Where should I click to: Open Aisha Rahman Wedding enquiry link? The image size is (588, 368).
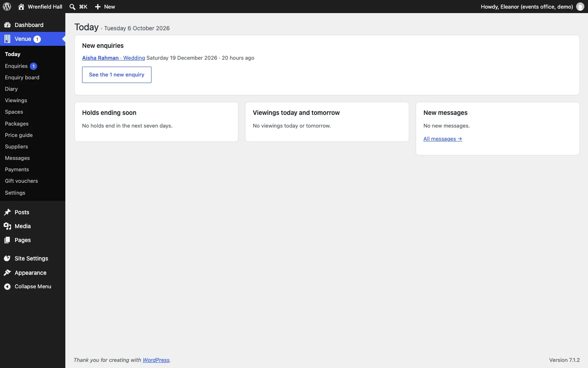click(114, 58)
